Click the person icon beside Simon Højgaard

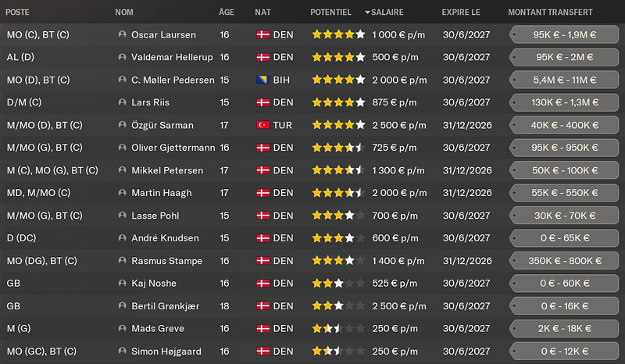click(122, 352)
